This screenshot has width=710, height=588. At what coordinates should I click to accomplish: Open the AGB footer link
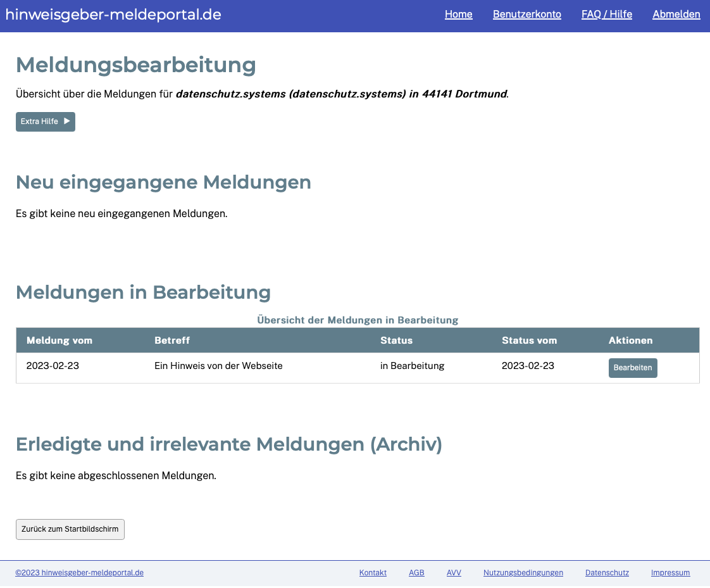click(x=416, y=573)
